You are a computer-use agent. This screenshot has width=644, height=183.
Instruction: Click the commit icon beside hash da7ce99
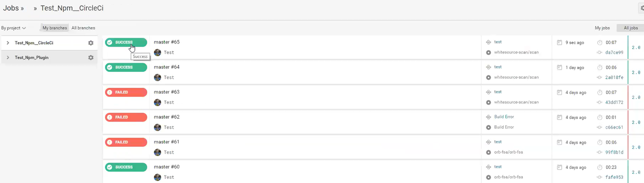[599, 52]
